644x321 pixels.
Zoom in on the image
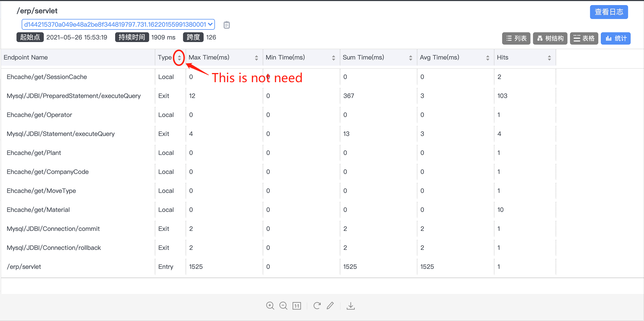[270, 306]
